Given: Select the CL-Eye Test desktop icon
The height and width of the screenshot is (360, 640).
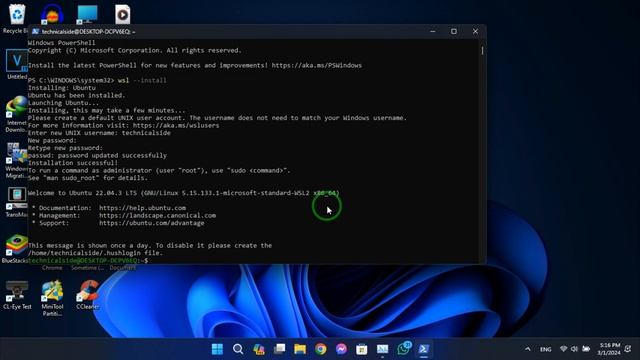Looking at the screenshot, I should click(17, 295).
